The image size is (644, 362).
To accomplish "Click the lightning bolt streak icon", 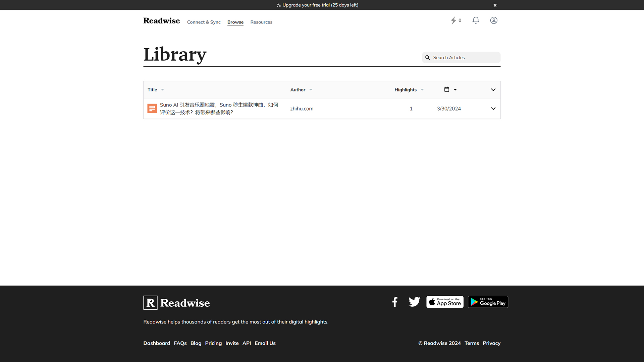I will [x=453, y=20].
